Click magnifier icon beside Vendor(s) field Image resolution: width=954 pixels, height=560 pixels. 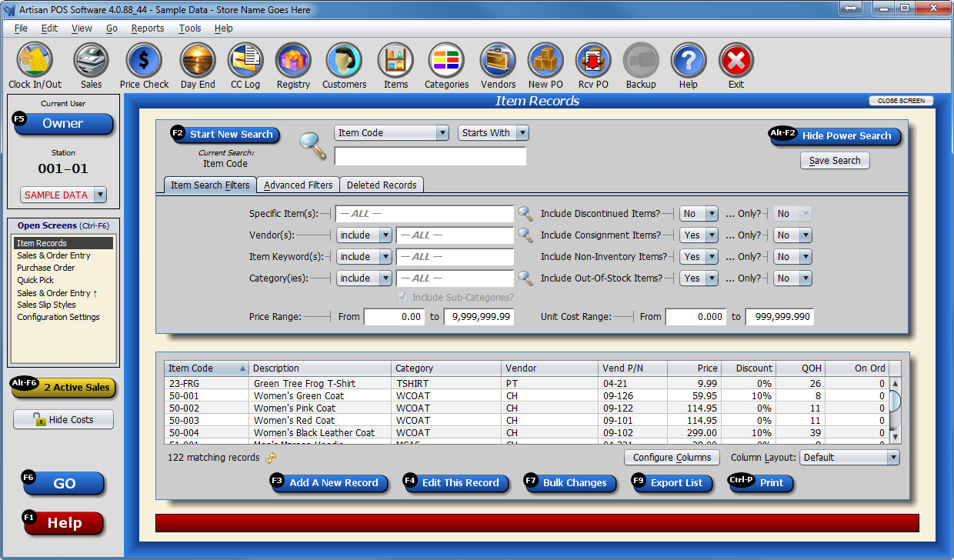click(x=525, y=235)
